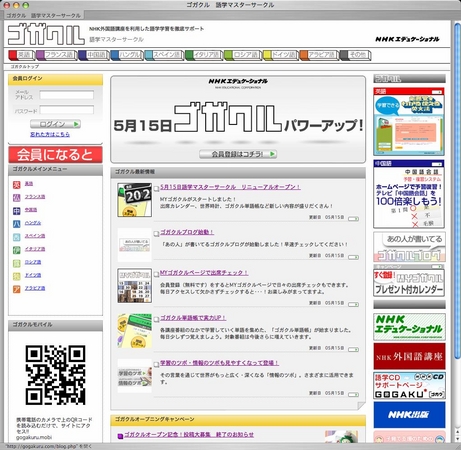
Task: Click the blue NHK出版 banner
Action: [x=409, y=415]
